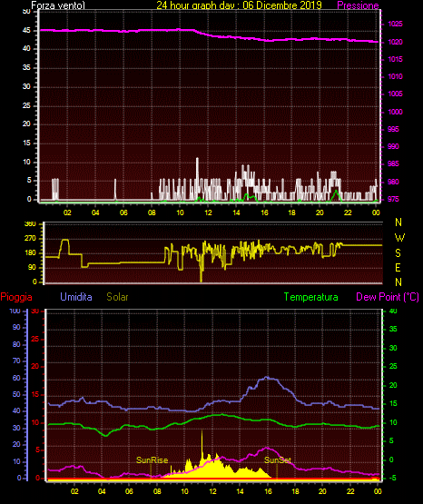Click the blue humidity axis value 60
This screenshot has height=504, width=423.
coord(16,379)
